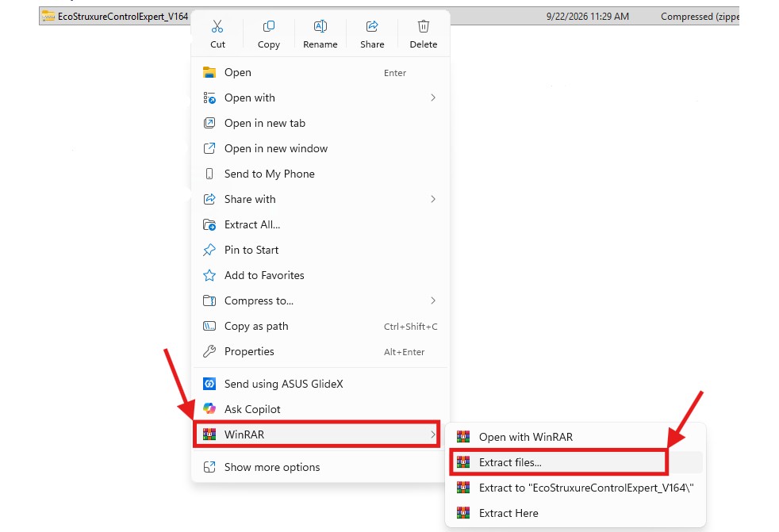Viewport: 779px width, 532px height.
Task: Click the Share icon in top row
Action: (x=372, y=26)
